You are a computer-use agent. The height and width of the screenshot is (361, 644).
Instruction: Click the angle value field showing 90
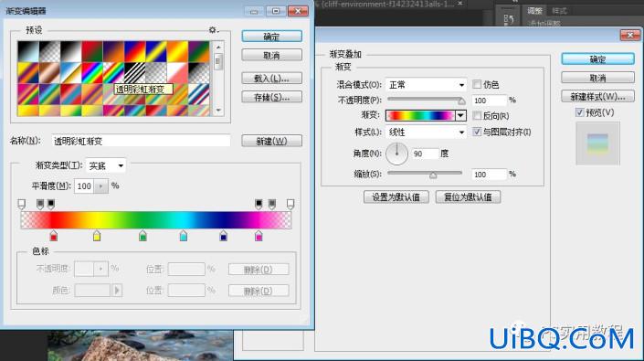(425, 154)
